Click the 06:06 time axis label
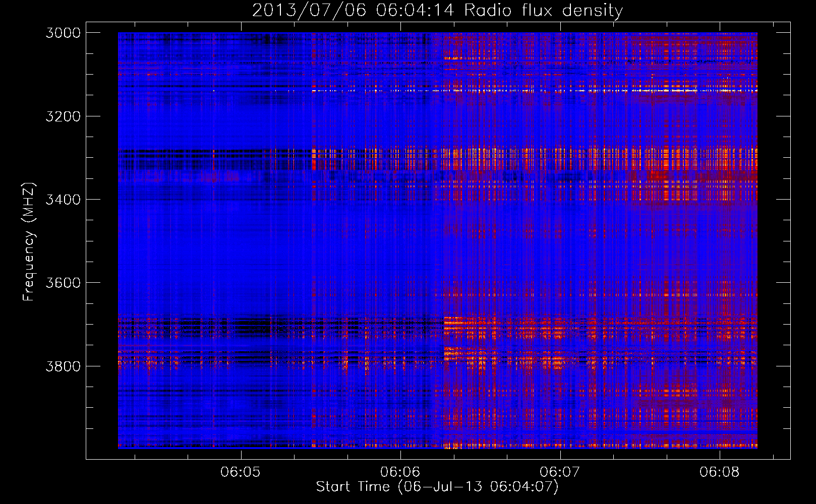816x504 pixels. click(400, 472)
